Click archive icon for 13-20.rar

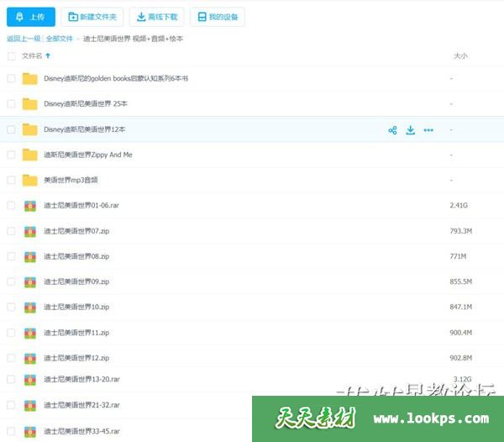coord(30,380)
